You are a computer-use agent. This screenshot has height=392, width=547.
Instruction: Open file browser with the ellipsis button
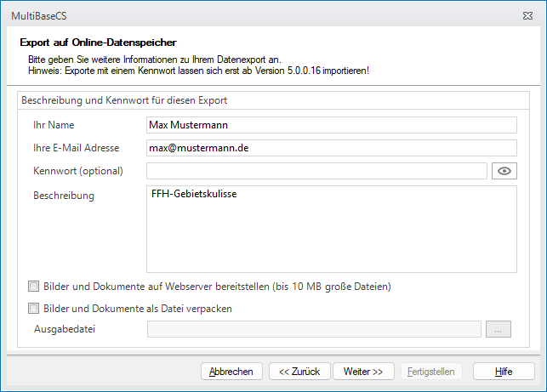(499, 329)
